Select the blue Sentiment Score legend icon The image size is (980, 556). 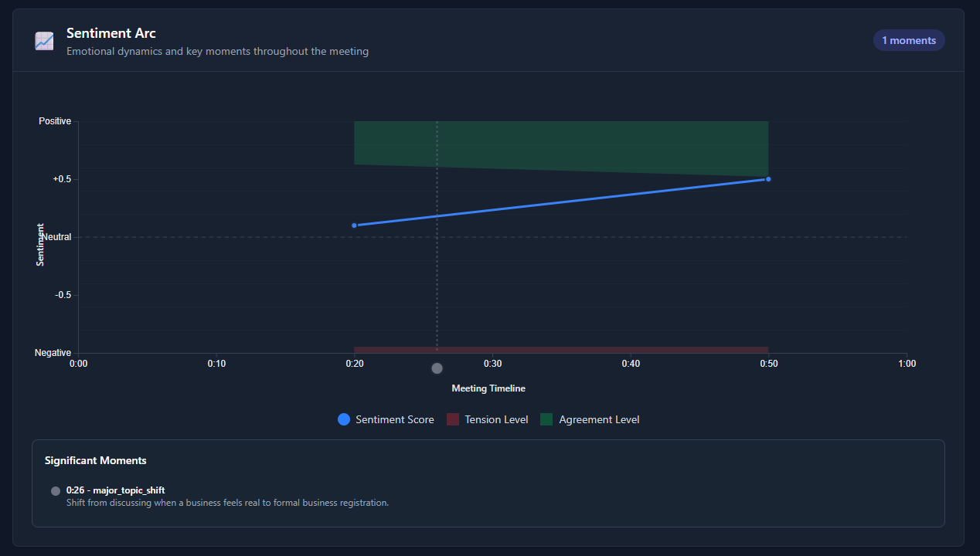click(x=343, y=419)
